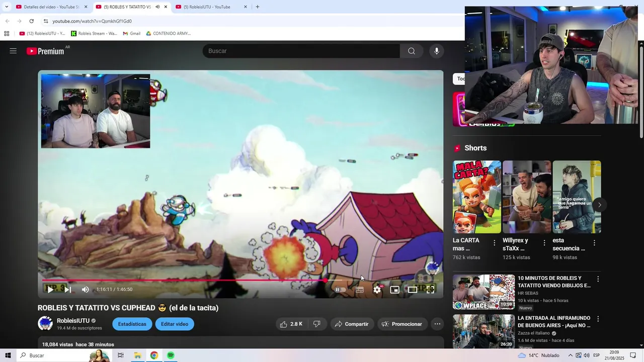Show next Shorts with arrow button

pos(599,205)
